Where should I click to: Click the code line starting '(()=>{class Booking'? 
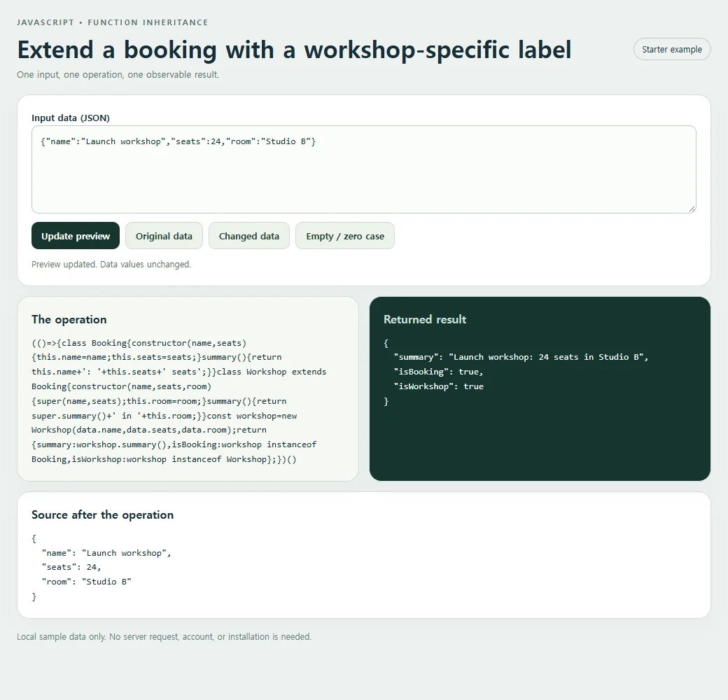click(139, 343)
